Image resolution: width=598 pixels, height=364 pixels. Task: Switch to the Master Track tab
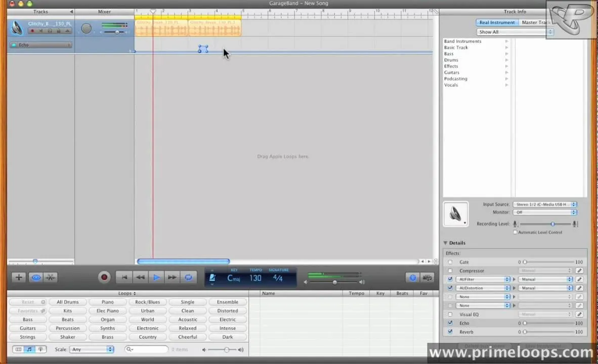tap(535, 22)
